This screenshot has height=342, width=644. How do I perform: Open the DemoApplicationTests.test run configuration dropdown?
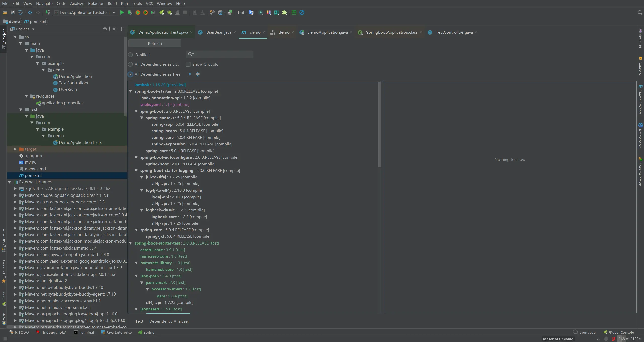(x=86, y=12)
